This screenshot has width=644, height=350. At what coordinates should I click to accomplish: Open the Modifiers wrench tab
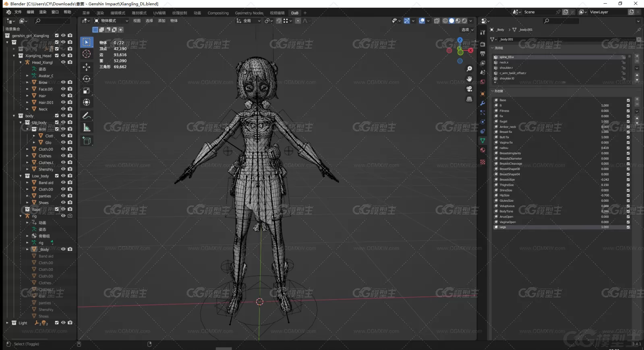(x=482, y=104)
